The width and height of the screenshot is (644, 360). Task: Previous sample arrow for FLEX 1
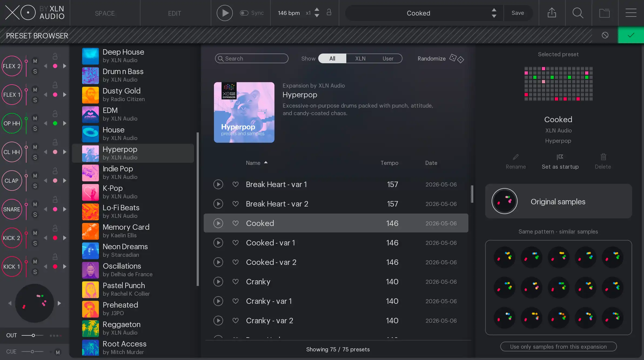coord(45,95)
